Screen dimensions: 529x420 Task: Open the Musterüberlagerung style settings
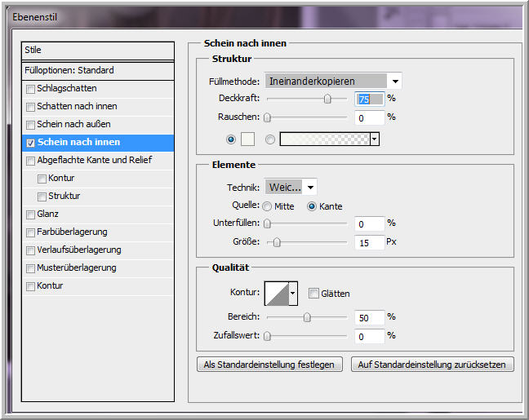(98, 268)
